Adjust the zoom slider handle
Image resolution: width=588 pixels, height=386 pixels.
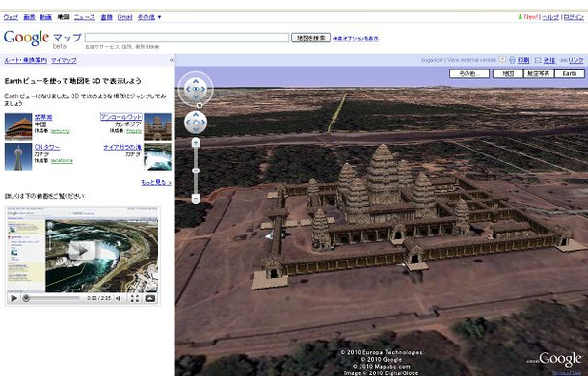[196, 171]
